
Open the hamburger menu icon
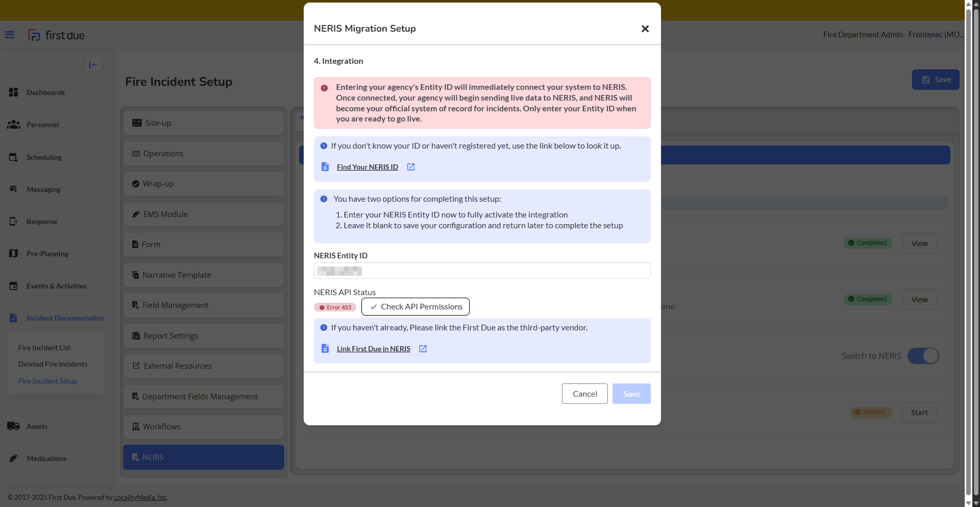(10, 35)
